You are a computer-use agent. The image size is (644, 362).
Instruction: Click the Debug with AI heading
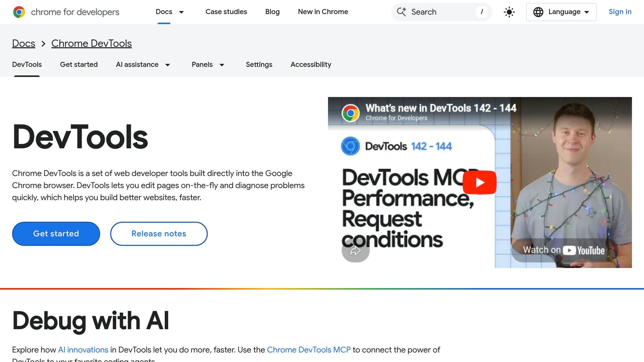91,321
